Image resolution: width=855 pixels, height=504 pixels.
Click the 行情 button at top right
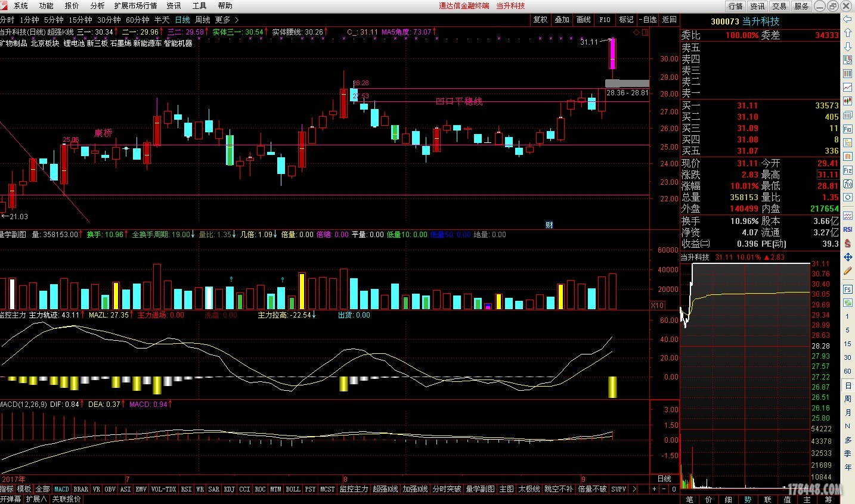click(736, 6)
